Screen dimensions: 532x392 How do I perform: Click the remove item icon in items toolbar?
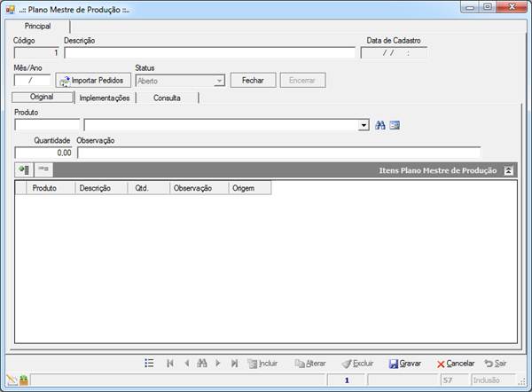click(43, 169)
